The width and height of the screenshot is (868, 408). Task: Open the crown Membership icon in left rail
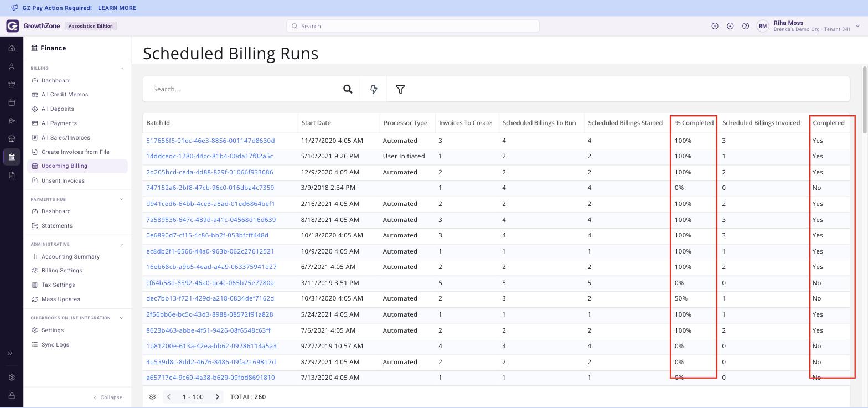(12, 85)
